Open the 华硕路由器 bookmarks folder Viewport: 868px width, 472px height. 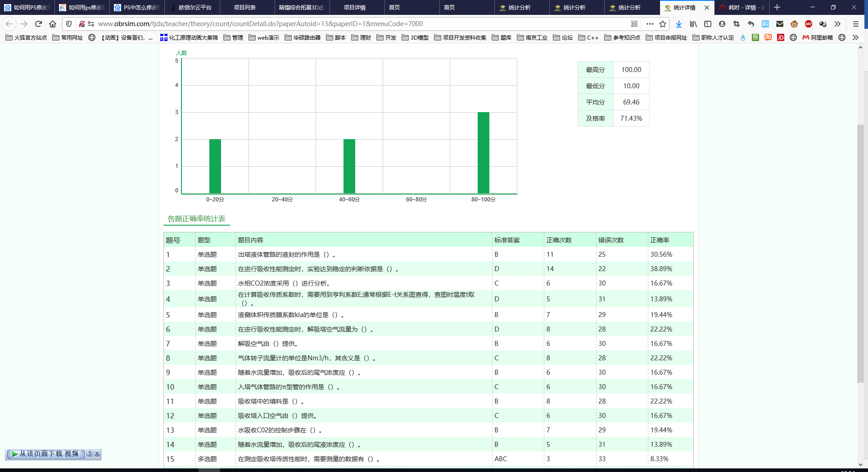click(x=303, y=37)
